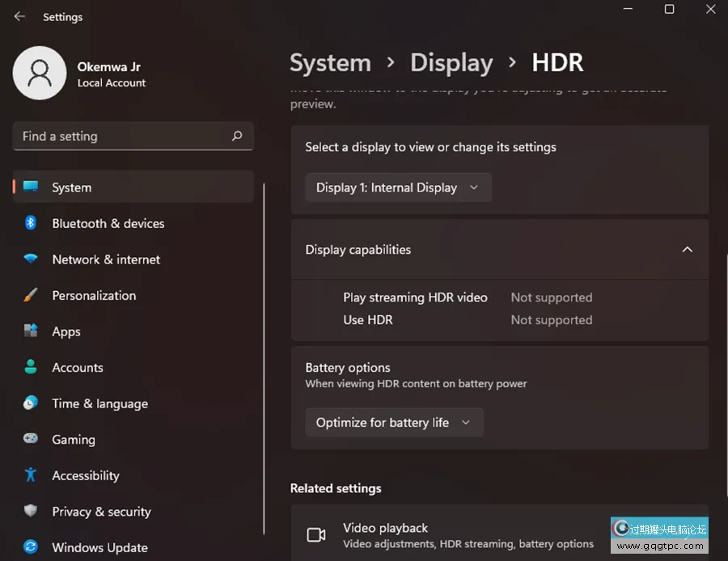Open the Optimize for battery life dropdown
728x561 pixels.
coord(394,421)
